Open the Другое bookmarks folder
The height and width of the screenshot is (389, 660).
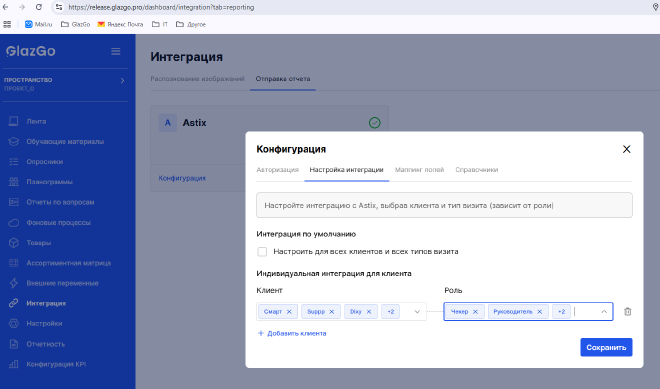pyautogui.click(x=191, y=24)
